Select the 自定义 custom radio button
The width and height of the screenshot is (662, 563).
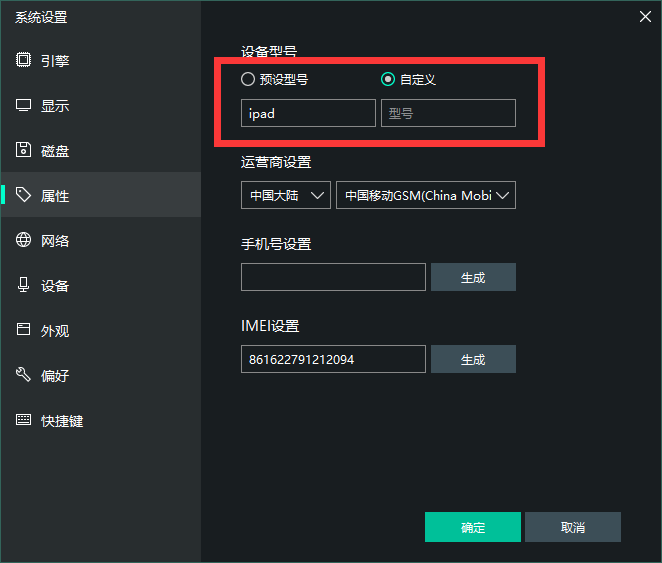[x=388, y=80]
